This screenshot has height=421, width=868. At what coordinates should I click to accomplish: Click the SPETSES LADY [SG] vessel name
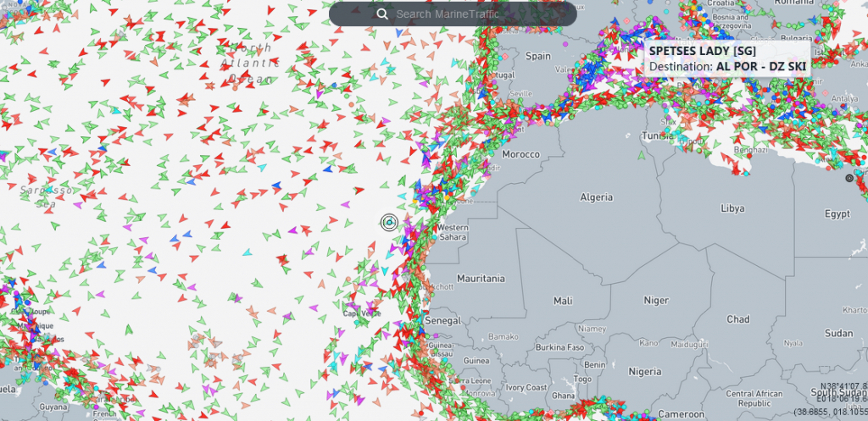click(702, 51)
